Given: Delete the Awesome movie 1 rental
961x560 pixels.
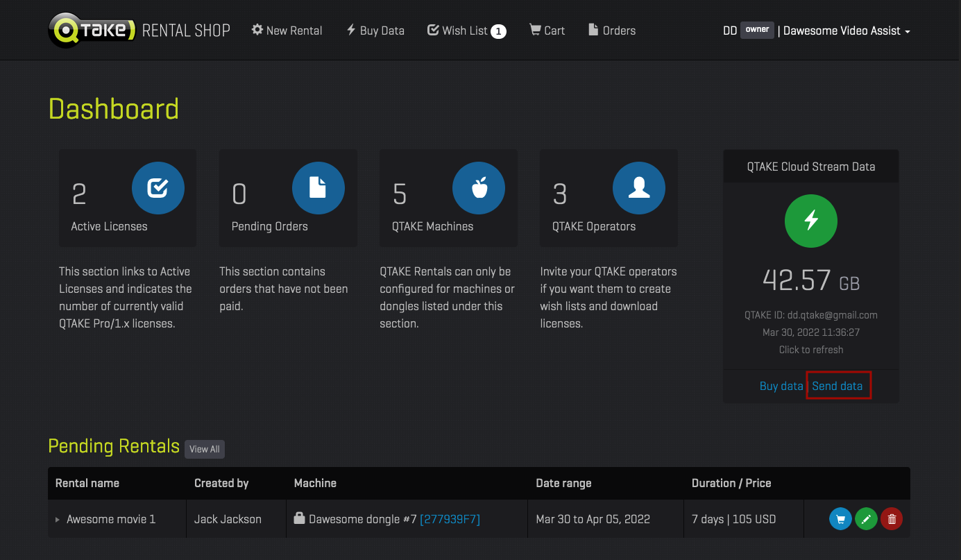Looking at the screenshot, I should point(892,519).
